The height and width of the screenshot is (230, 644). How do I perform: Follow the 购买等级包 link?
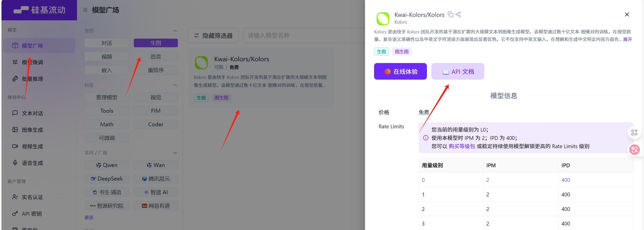pyautogui.click(x=462, y=146)
